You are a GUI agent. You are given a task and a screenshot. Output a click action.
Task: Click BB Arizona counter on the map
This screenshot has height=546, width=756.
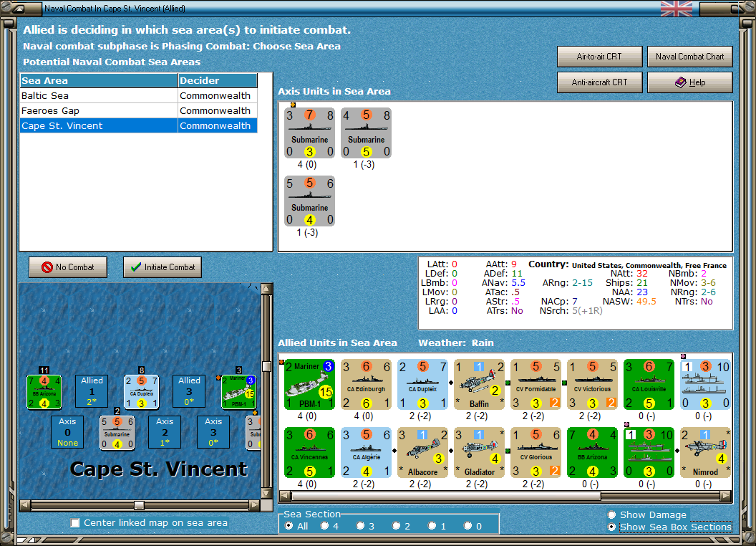(44, 392)
